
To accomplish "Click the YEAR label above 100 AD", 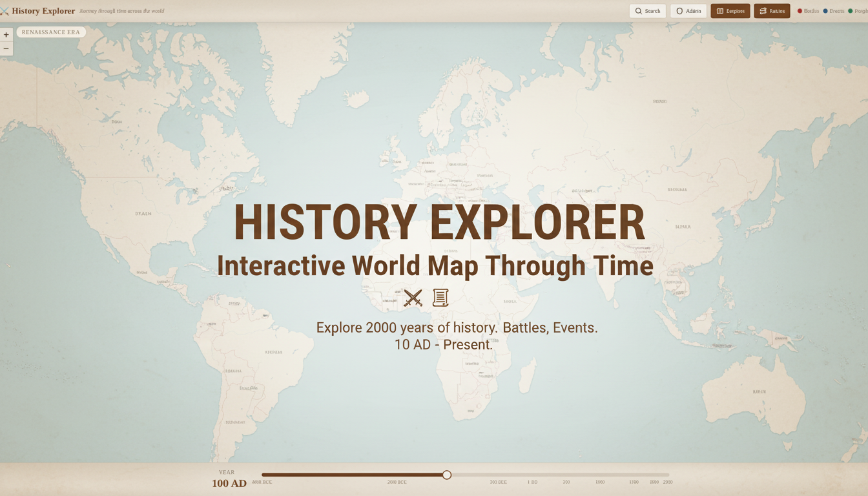I will (x=227, y=472).
